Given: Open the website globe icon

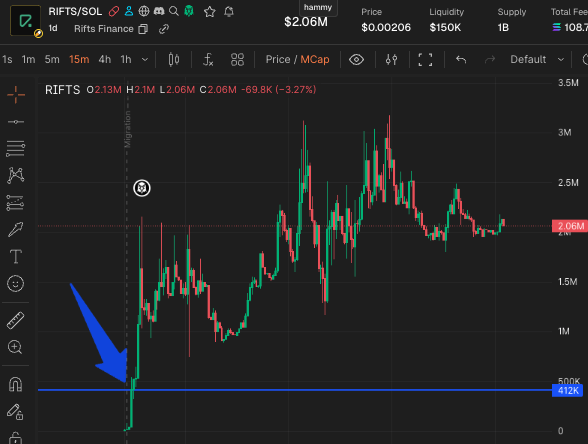Looking at the screenshot, I should pos(144,11).
